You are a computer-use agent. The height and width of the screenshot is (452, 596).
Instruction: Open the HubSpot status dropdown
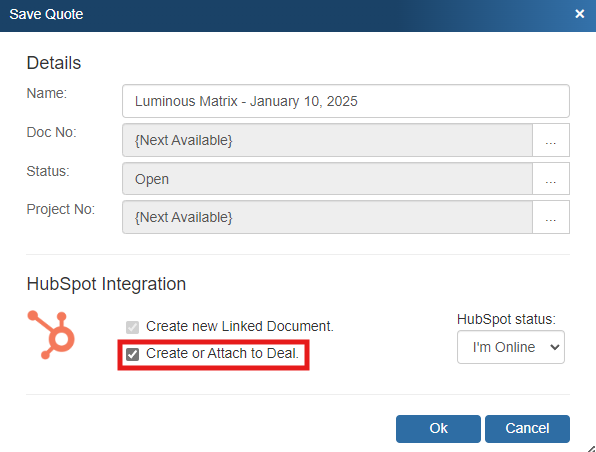(510, 347)
